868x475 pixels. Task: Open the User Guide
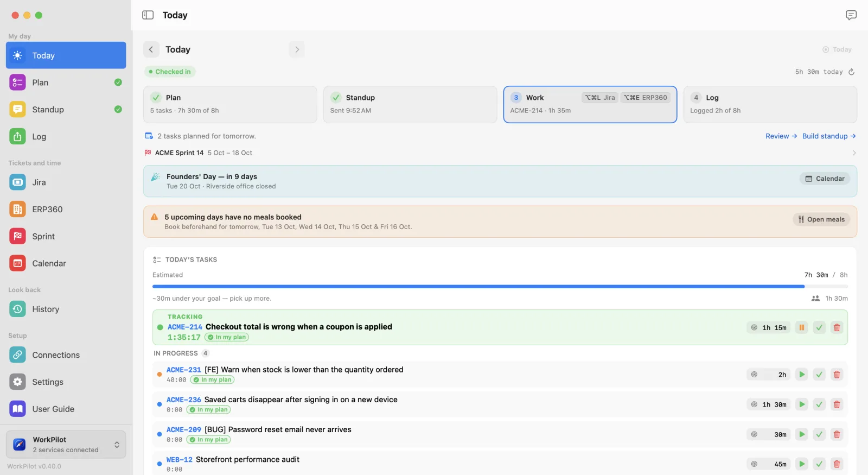(x=66, y=409)
